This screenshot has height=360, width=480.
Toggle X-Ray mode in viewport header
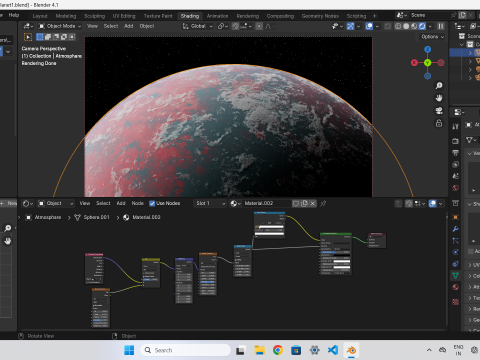(x=388, y=26)
